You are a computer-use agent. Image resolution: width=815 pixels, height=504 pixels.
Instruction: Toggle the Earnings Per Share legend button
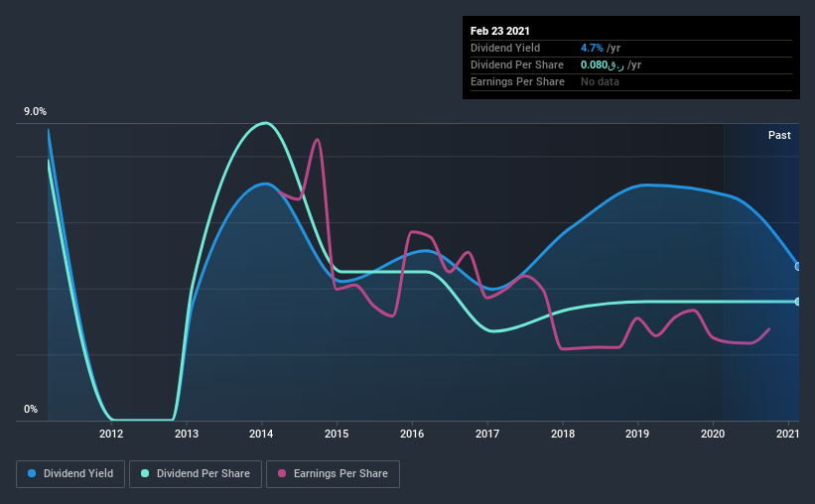click(333, 474)
